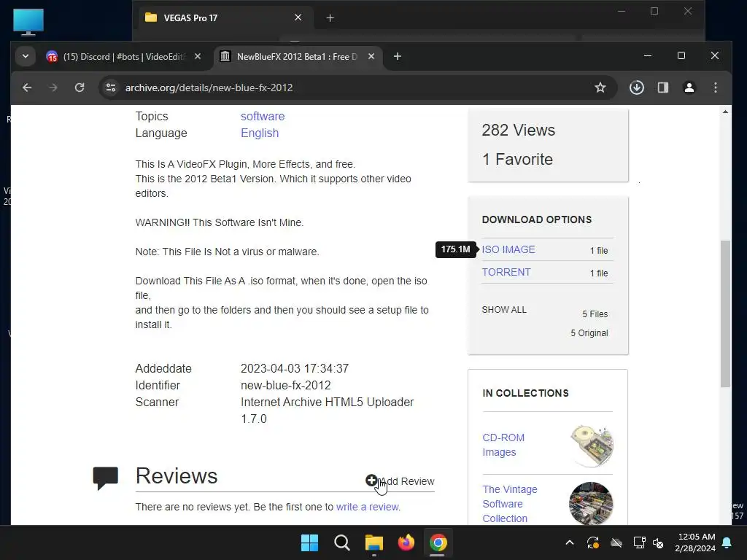Click the sync update tray icon
Viewport: 747px width, 560px height.
[593, 542]
